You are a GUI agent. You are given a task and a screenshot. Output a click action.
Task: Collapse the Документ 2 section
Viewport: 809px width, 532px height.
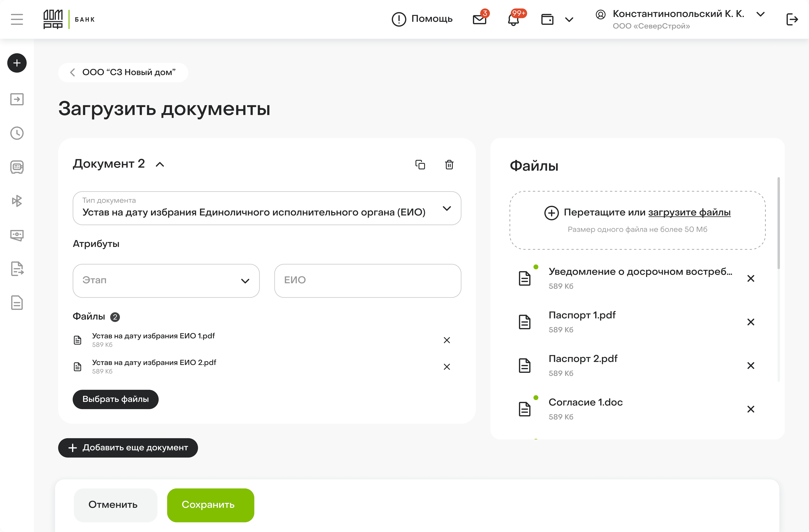(160, 165)
